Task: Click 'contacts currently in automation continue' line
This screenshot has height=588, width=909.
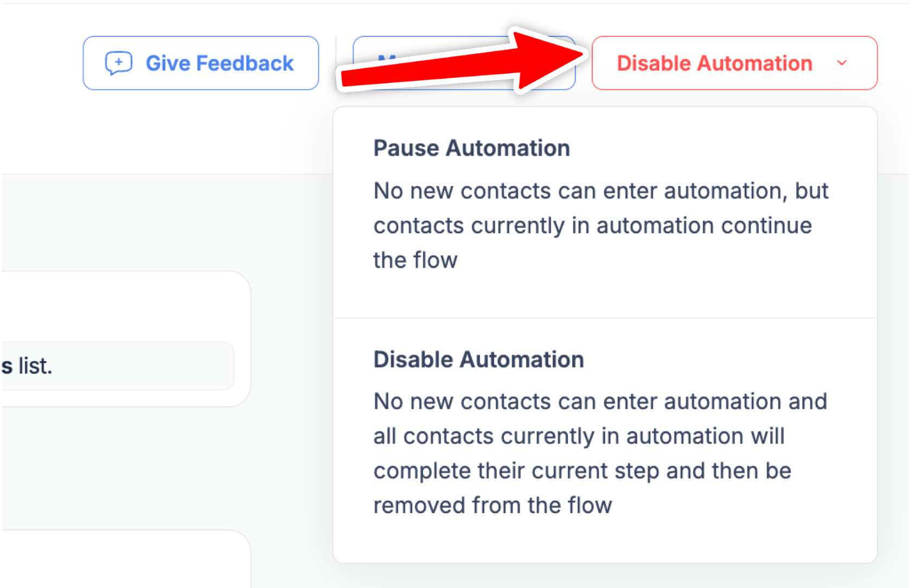Action: (x=592, y=226)
